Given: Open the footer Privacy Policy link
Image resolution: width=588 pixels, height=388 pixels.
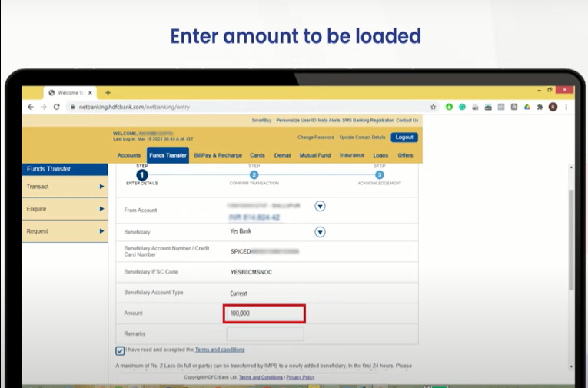Looking at the screenshot, I should (x=301, y=377).
